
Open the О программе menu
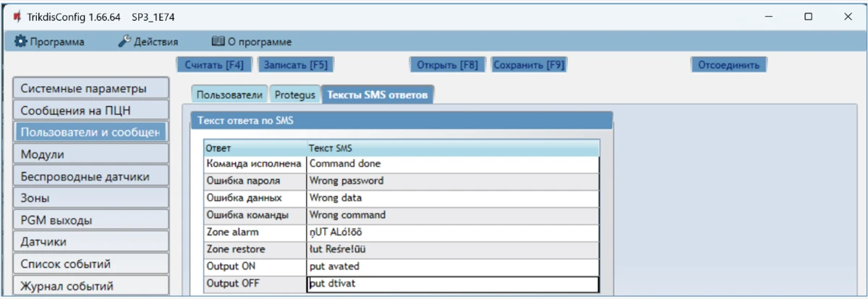(251, 42)
